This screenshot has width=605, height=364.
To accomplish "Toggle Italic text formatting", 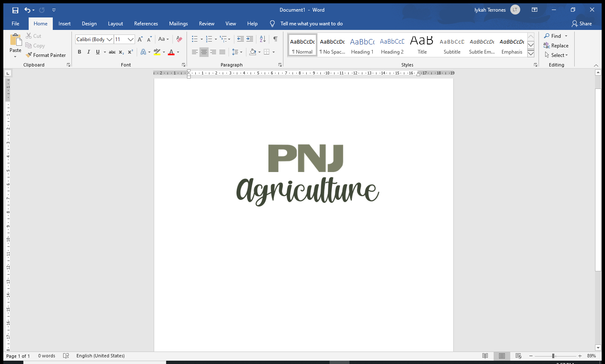I will point(89,52).
